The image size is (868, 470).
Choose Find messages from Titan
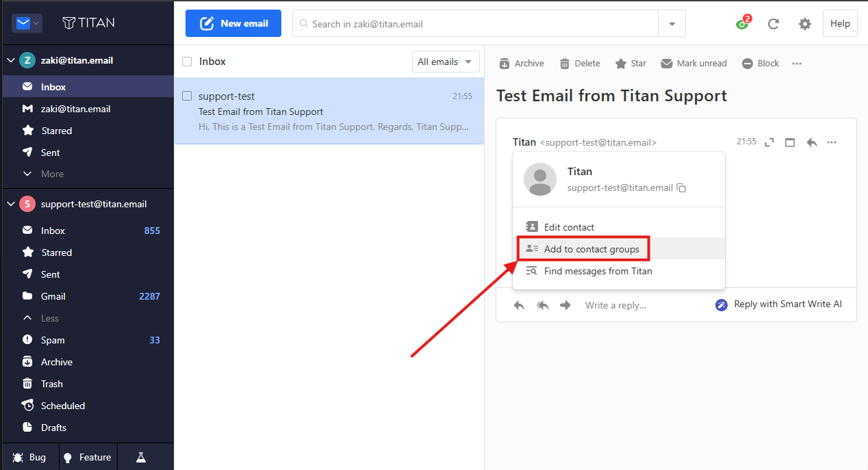pos(619,271)
